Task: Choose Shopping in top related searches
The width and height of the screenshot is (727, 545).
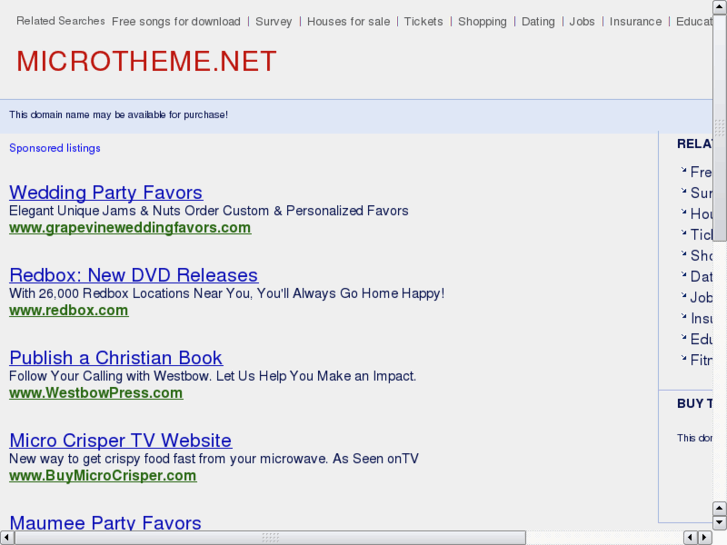Action: coord(482,21)
